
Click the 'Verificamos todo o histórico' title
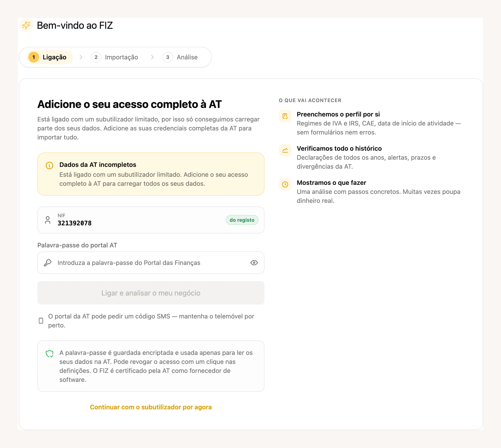tap(339, 148)
